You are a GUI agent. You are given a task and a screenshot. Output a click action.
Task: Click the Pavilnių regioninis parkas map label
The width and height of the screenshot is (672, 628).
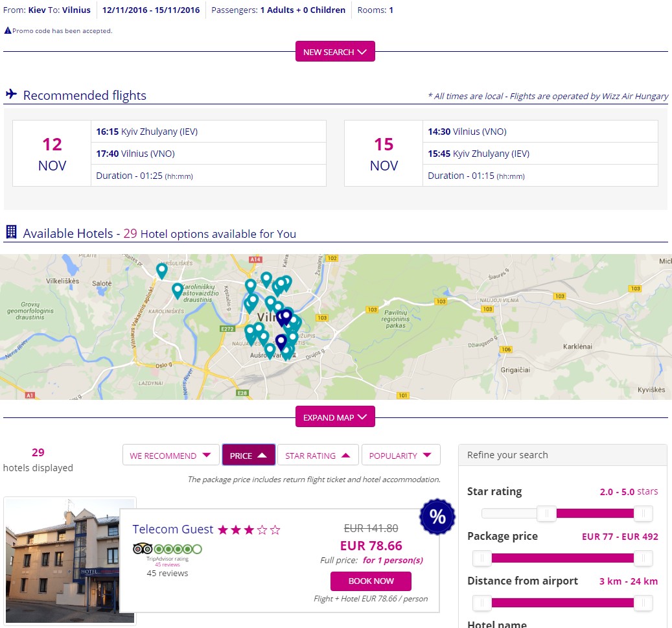tap(395, 319)
